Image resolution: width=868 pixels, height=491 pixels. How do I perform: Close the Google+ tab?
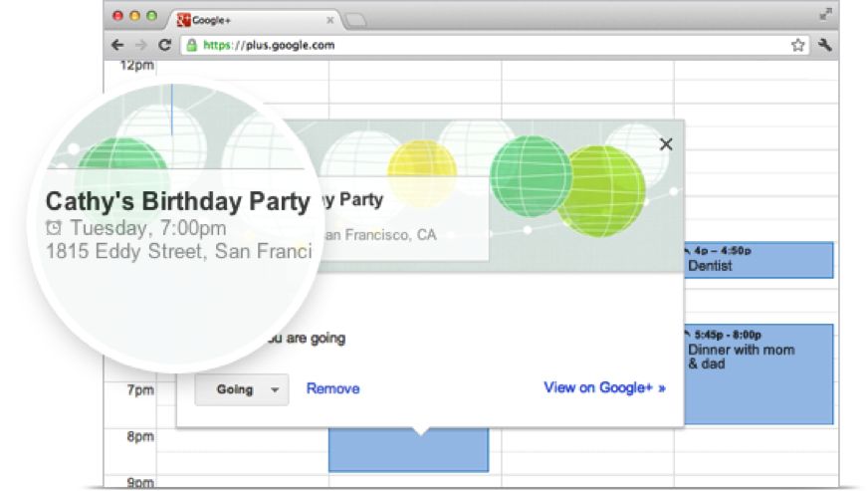coord(330,19)
